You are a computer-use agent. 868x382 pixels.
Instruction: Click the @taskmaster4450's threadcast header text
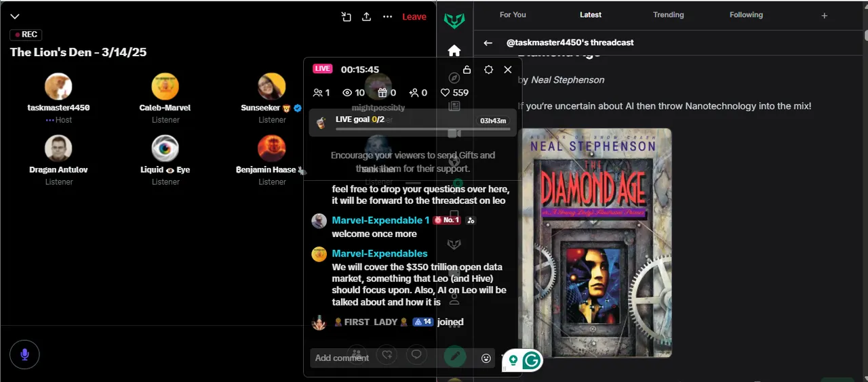[570, 43]
